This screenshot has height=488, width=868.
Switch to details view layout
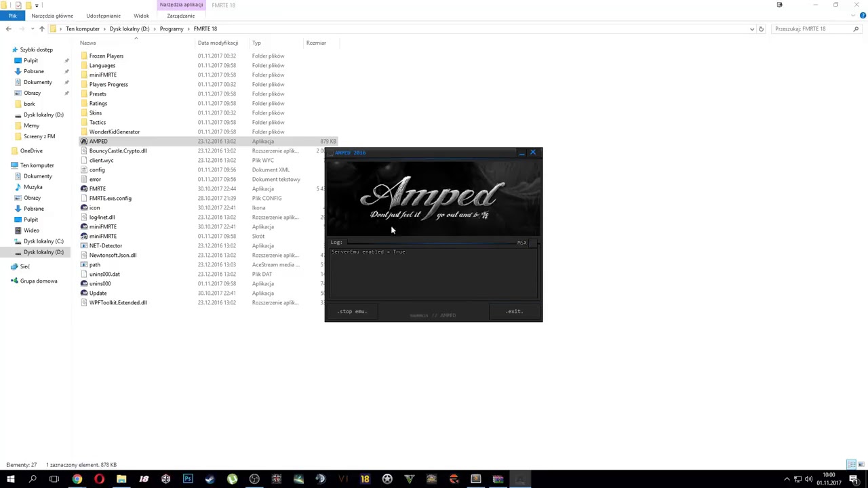click(851, 465)
